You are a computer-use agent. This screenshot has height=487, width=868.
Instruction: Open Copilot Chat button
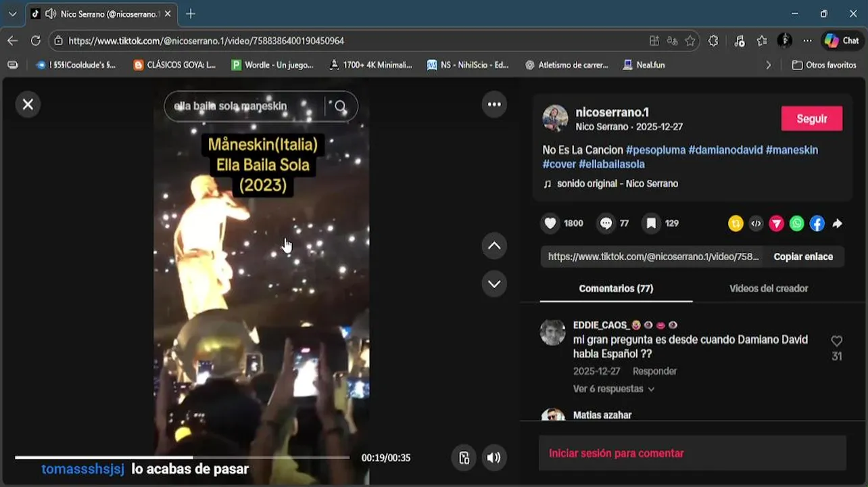coord(842,41)
